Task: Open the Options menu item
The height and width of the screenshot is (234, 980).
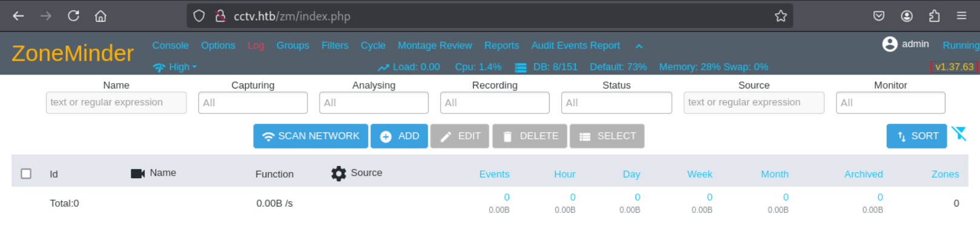Action: [x=218, y=45]
